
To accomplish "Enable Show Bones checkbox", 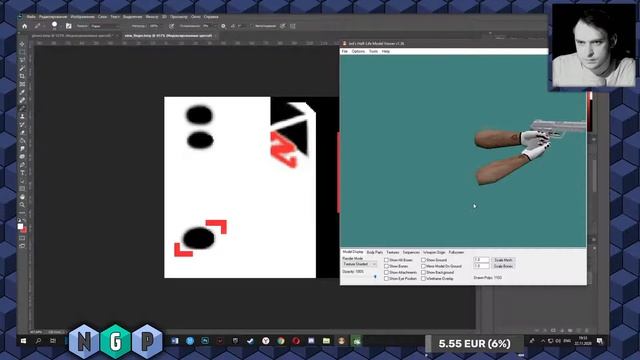I will pos(386,266).
